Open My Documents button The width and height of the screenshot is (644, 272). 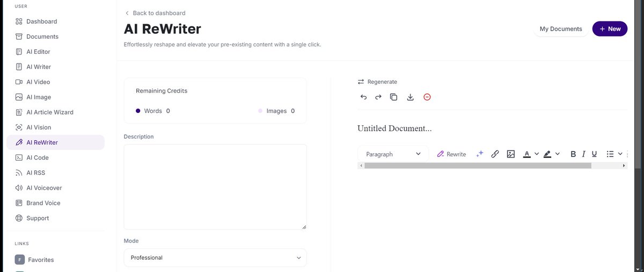click(x=561, y=29)
